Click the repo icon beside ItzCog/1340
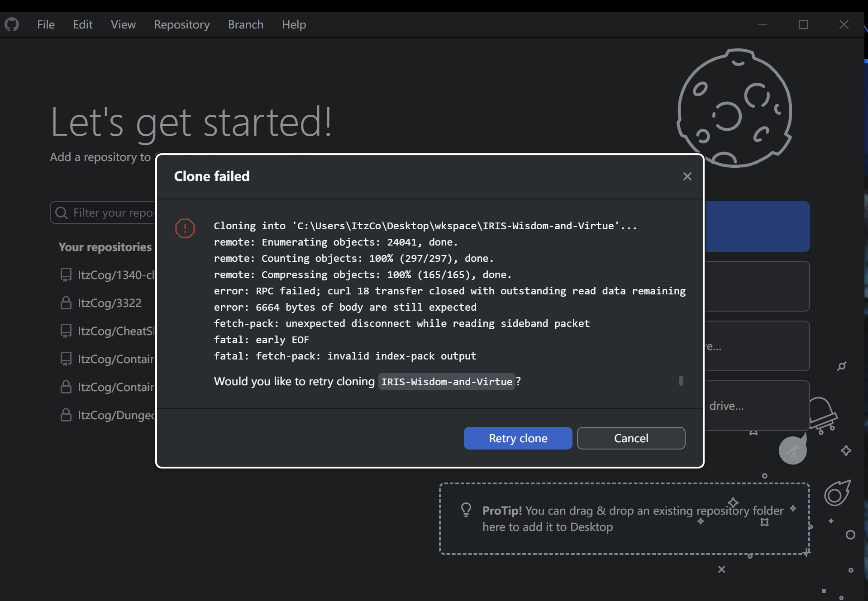The width and height of the screenshot is (868, 601). click(66, 275)
